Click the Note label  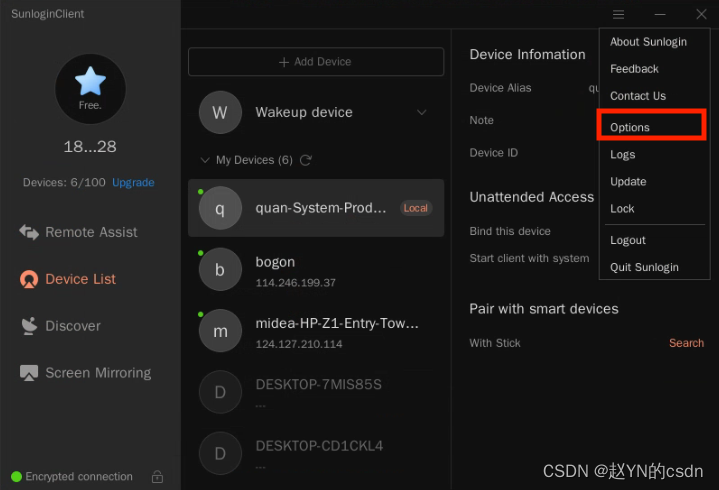[481, 120]
